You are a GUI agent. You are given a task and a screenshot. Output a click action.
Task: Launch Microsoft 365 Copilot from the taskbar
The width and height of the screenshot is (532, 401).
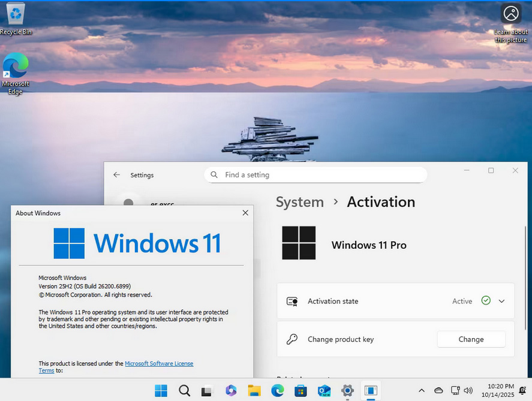coord(231,391)
